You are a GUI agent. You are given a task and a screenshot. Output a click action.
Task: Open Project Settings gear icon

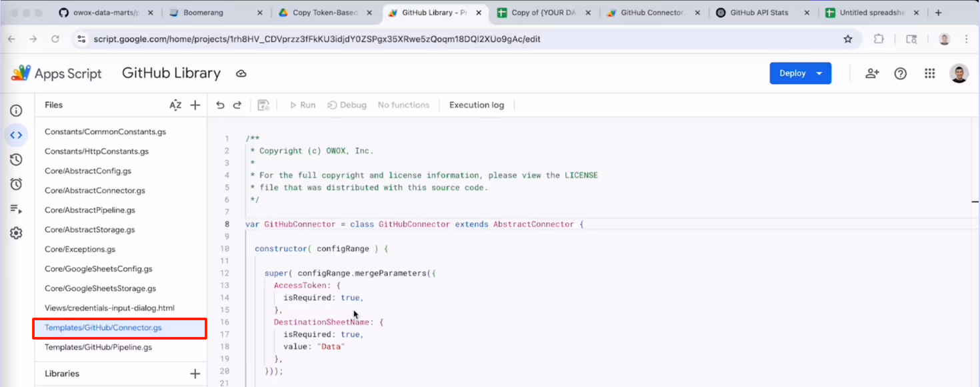click(16, 233)
